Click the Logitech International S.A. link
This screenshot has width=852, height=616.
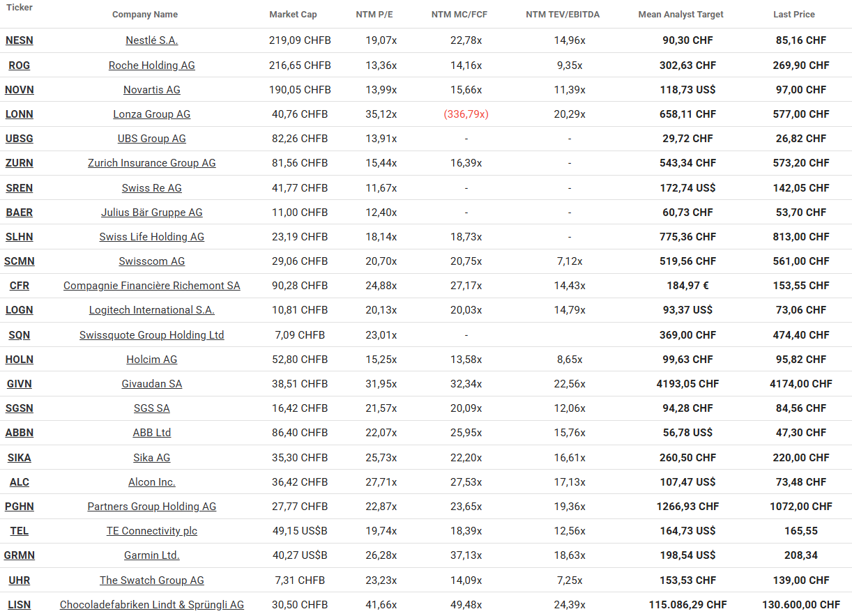coord(151,310)
